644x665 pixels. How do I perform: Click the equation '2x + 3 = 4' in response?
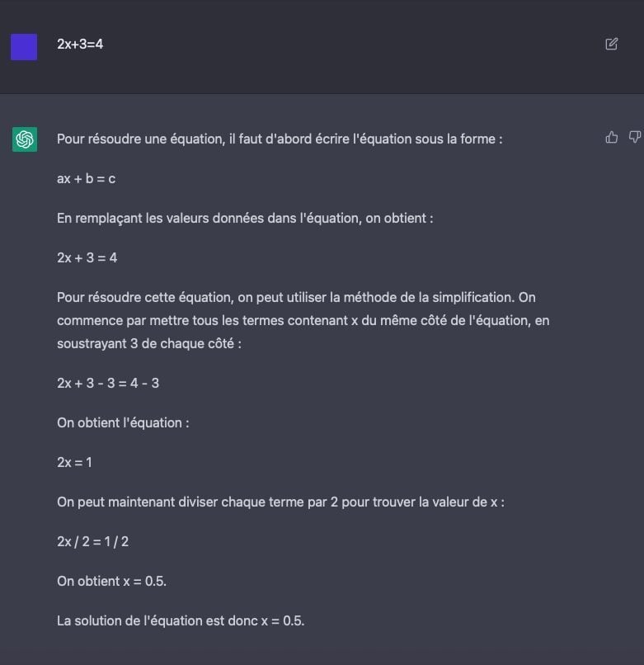(x=87, y=258)
